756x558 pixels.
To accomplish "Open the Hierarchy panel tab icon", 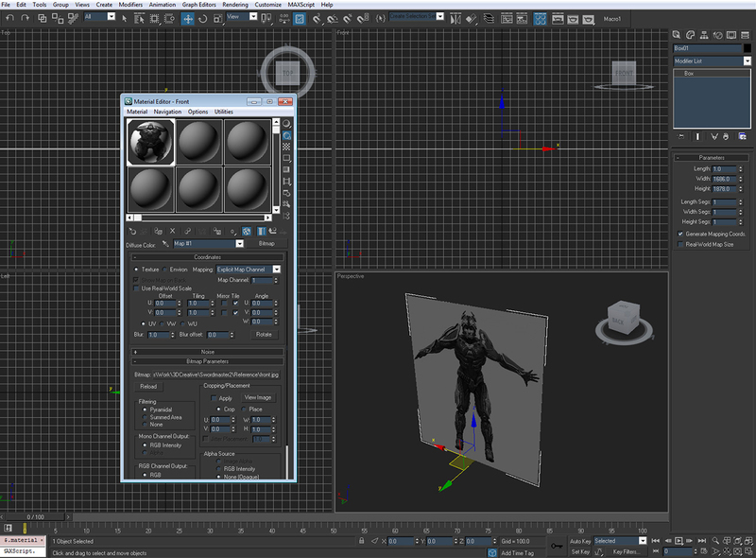I will pos(704,35).
